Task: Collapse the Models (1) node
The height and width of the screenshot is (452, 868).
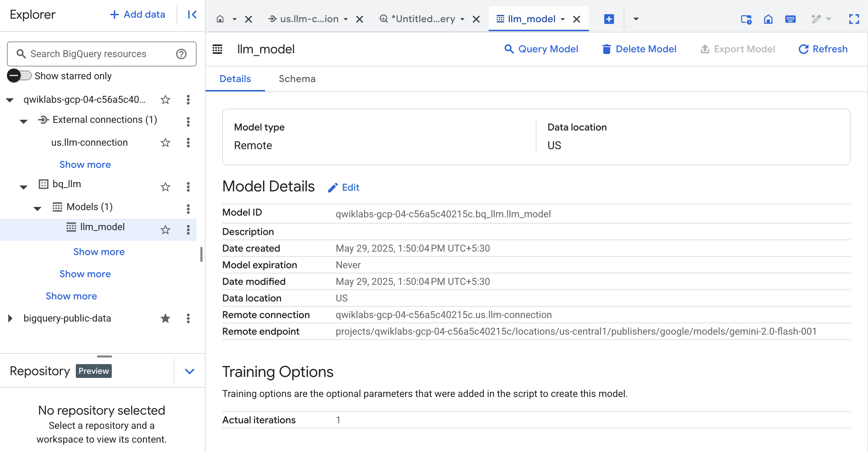Action: (x=37, y=208)
